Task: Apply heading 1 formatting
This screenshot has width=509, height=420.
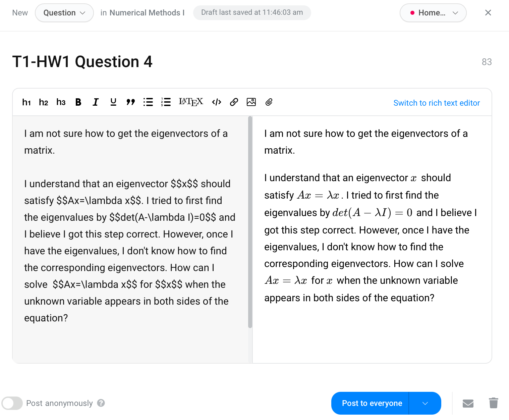Action: (26, 102)
